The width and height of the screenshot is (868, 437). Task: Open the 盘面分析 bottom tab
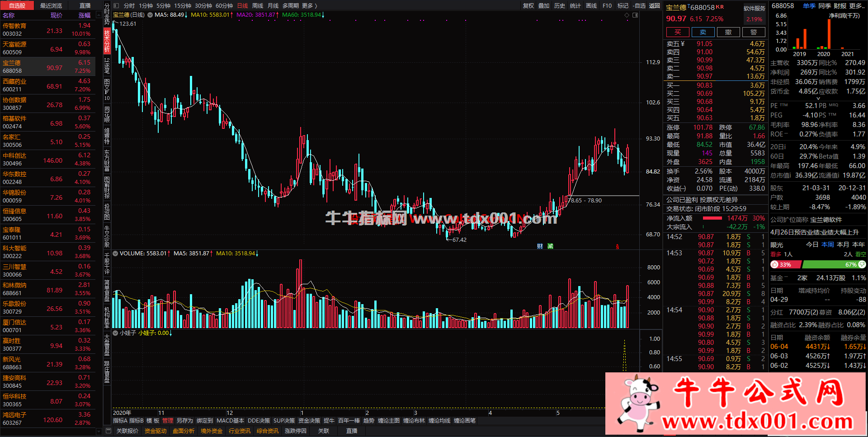(184, 431)
